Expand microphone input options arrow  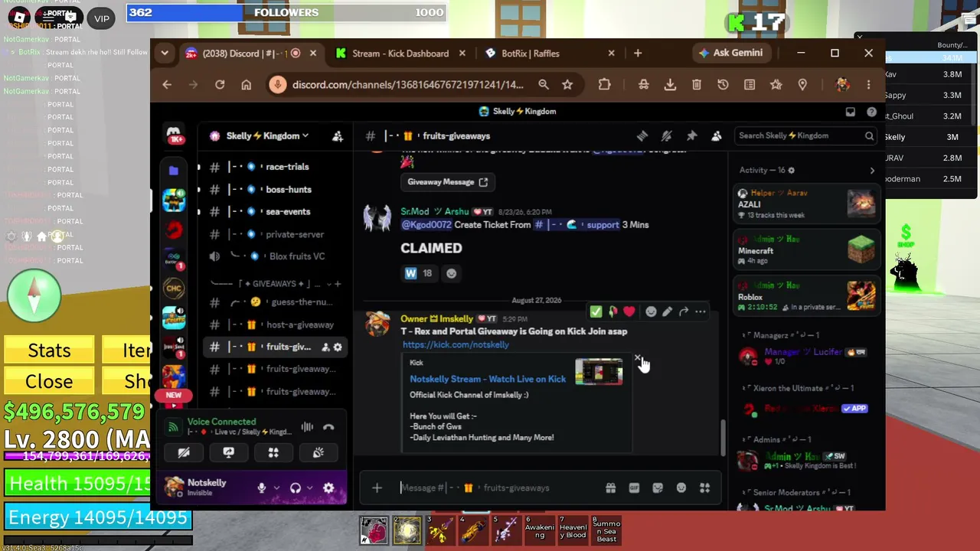coord(276,487)
